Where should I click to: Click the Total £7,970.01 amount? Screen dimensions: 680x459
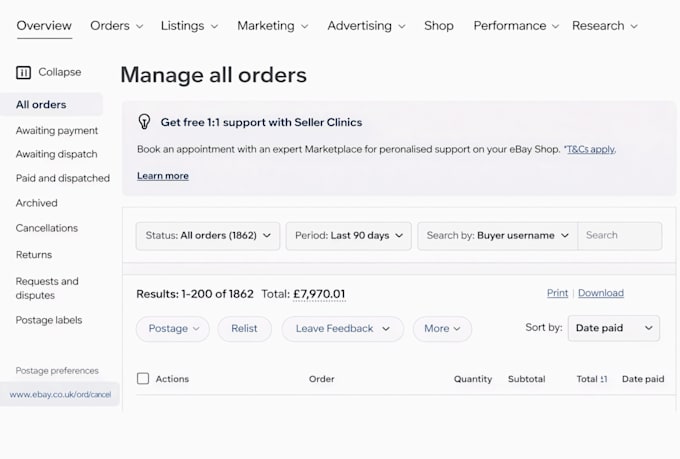click(319, 294)
